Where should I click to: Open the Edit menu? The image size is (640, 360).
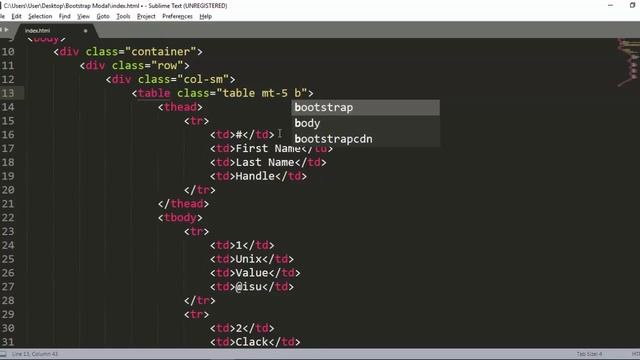point(16,16)
